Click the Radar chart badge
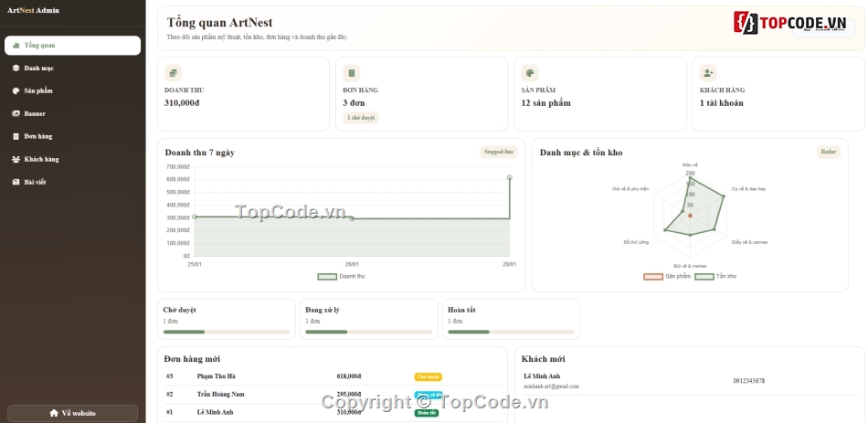The width and height of the screenshot is (868, 423). [829, 153]
